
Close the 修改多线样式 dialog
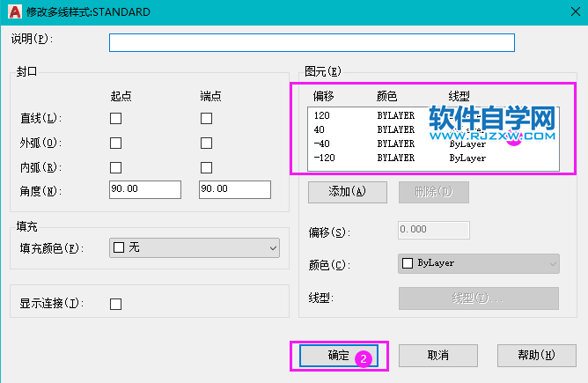click(x=576, y=11)
